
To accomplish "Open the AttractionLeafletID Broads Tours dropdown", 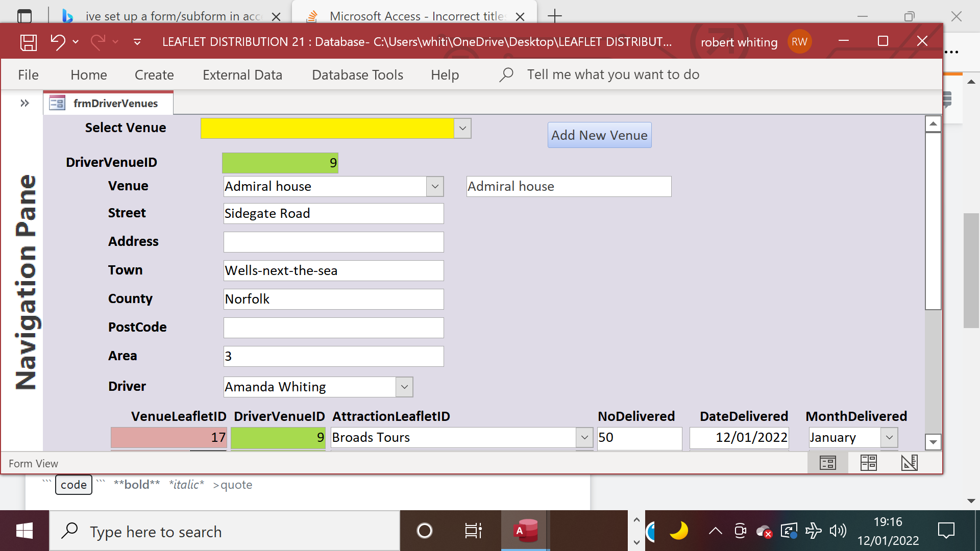I will 584,438.
